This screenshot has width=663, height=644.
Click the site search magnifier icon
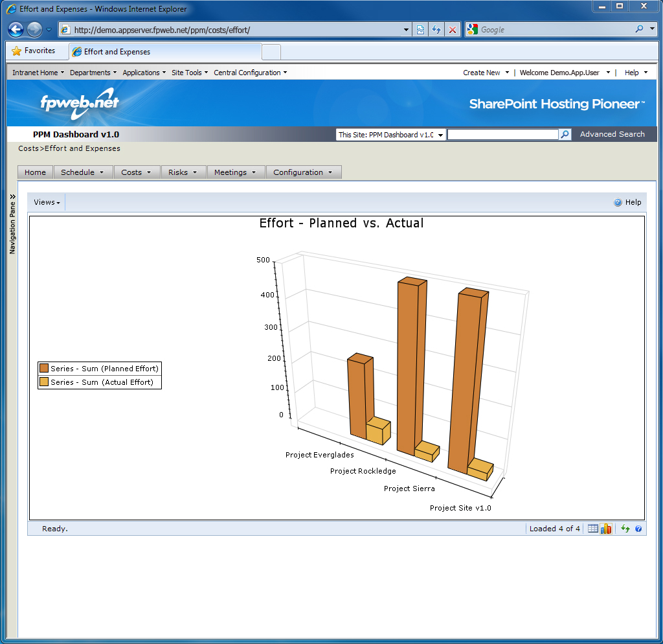pos(565,134)
